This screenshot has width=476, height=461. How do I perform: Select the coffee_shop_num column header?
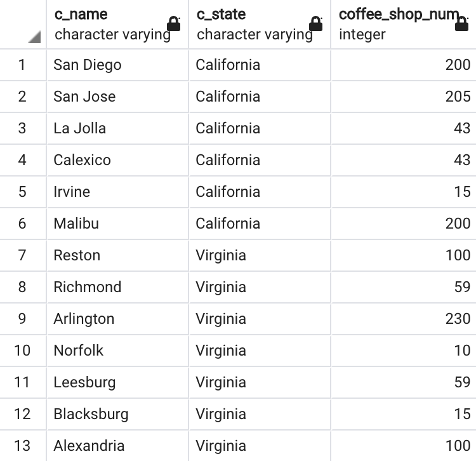pos(404,24)
